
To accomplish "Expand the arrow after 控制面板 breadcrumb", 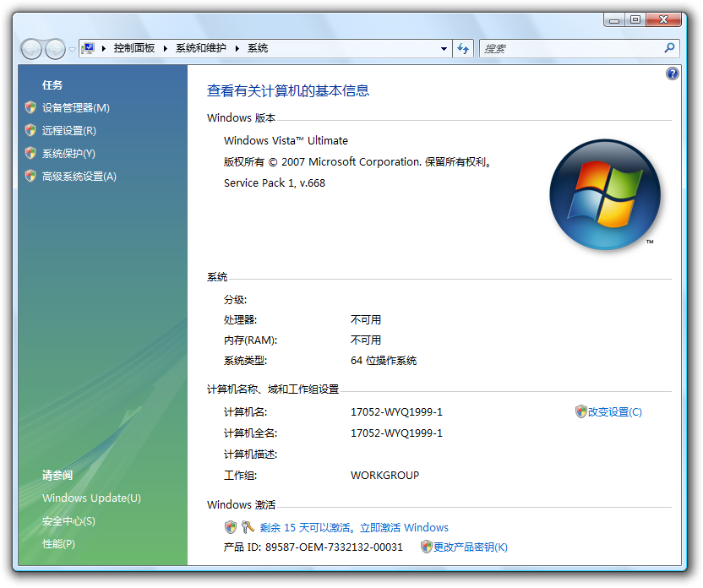I will pos(166,48).
